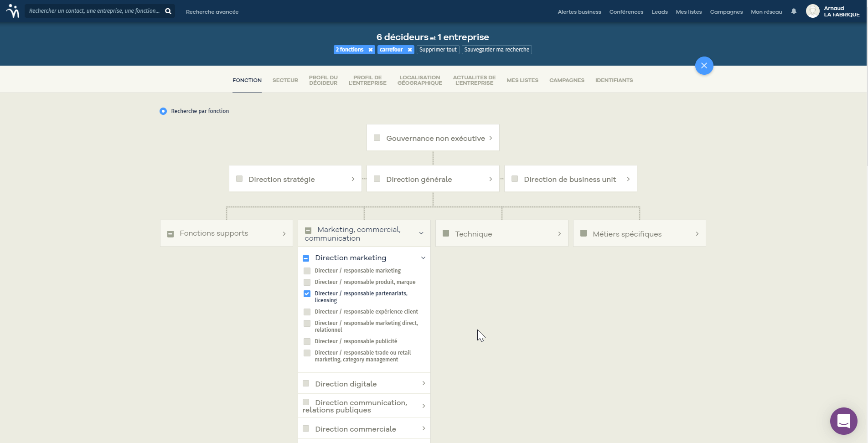Click the search magnifier icon

point(168,11)
